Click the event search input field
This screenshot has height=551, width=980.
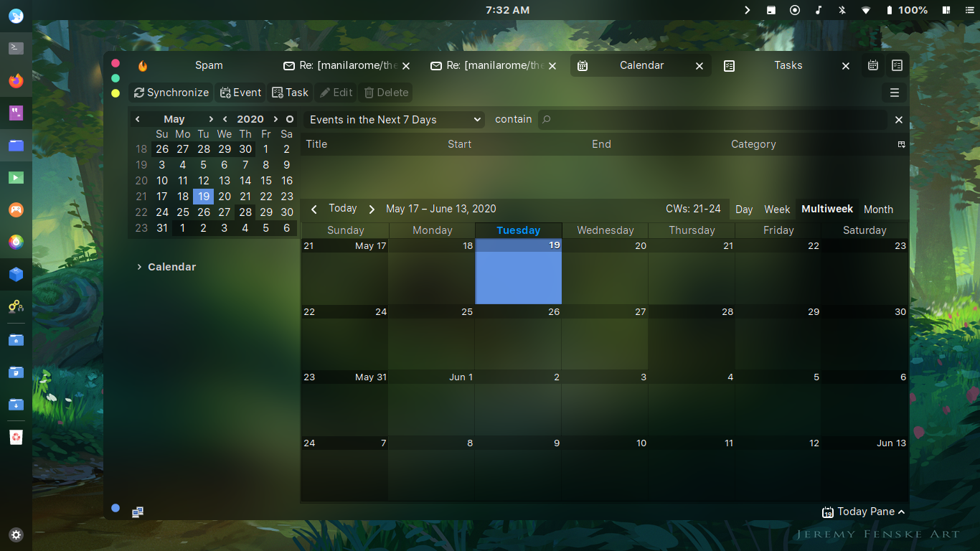(712, 120)
